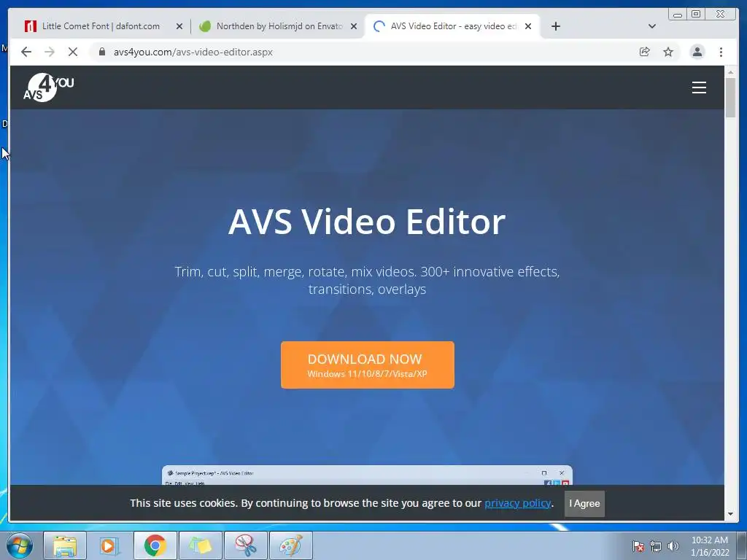The width and height of the screenshot is (747, 560).
Task: Open the Windows Start menu
Action: click(20, 545)
